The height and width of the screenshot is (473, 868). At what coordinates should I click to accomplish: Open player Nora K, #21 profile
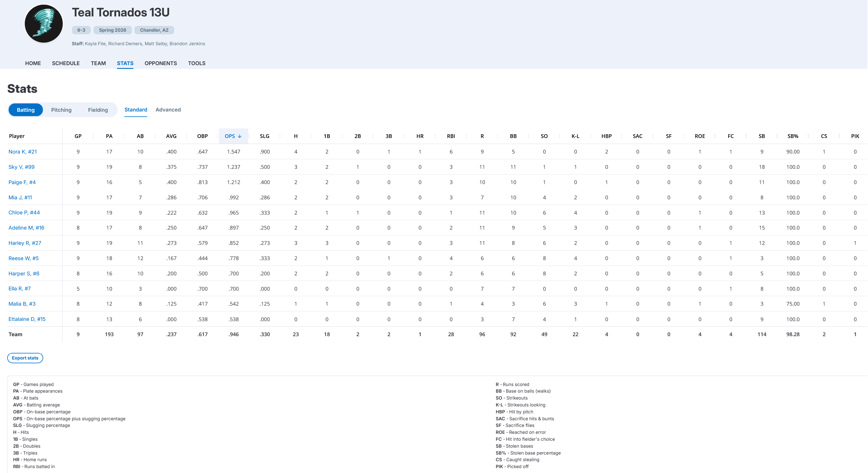(x=22, y=152)
